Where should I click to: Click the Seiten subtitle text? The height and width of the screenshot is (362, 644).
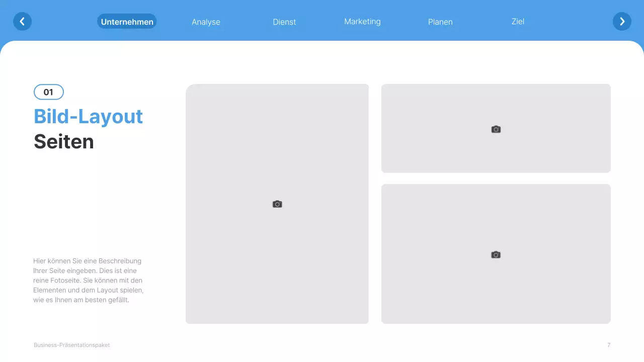[x=64, y=142]
